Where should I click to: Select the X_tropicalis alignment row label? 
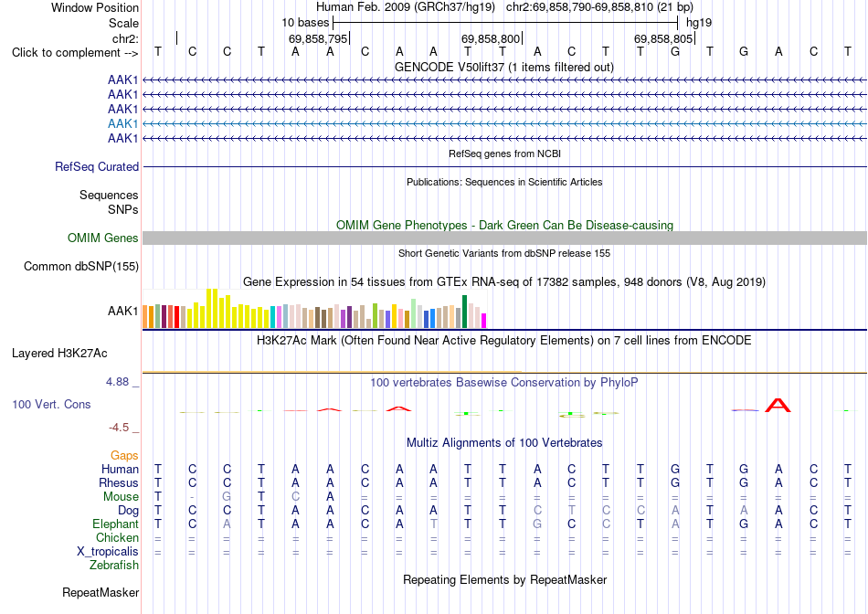pos(108,552)
